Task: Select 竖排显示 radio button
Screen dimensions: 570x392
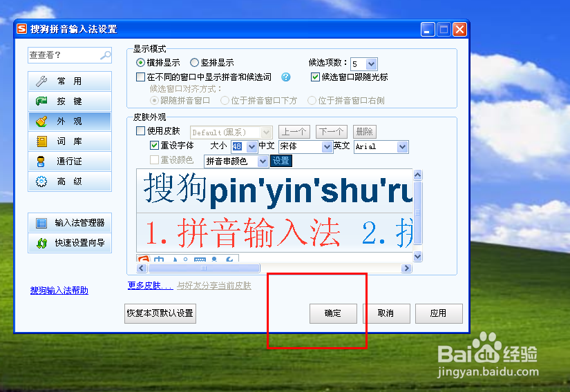Action: pos(194,63)
